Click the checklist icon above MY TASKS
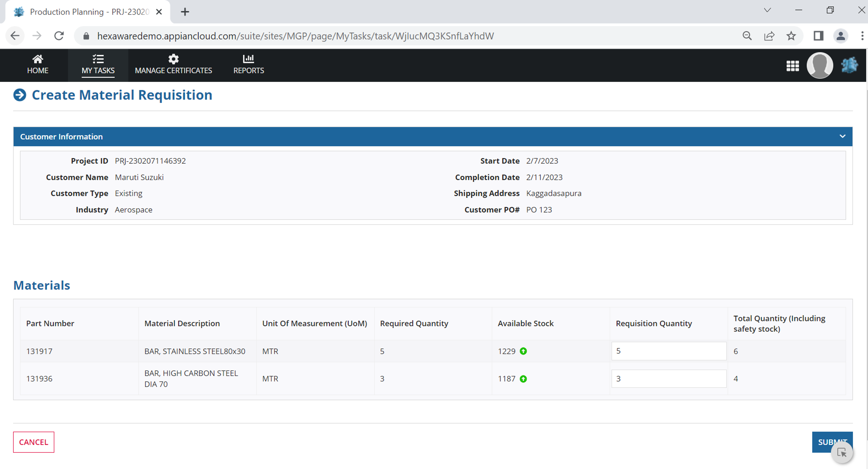 98,59
